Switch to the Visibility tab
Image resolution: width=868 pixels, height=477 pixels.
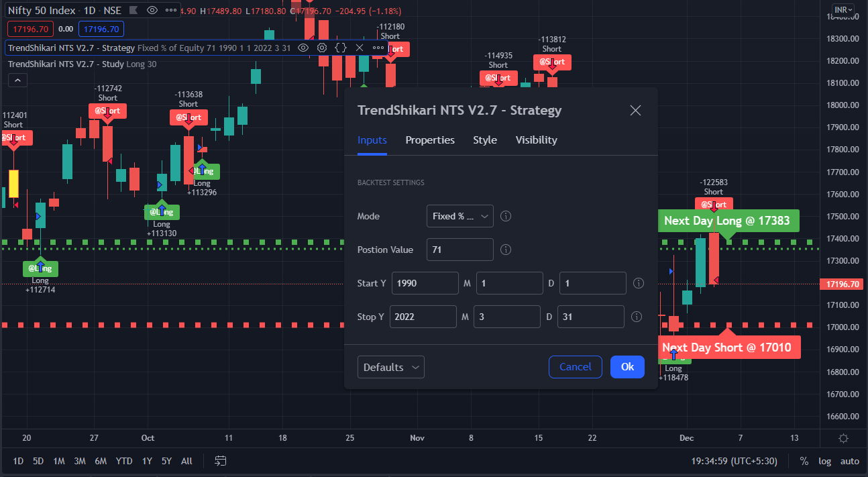[x=536, y=140]
